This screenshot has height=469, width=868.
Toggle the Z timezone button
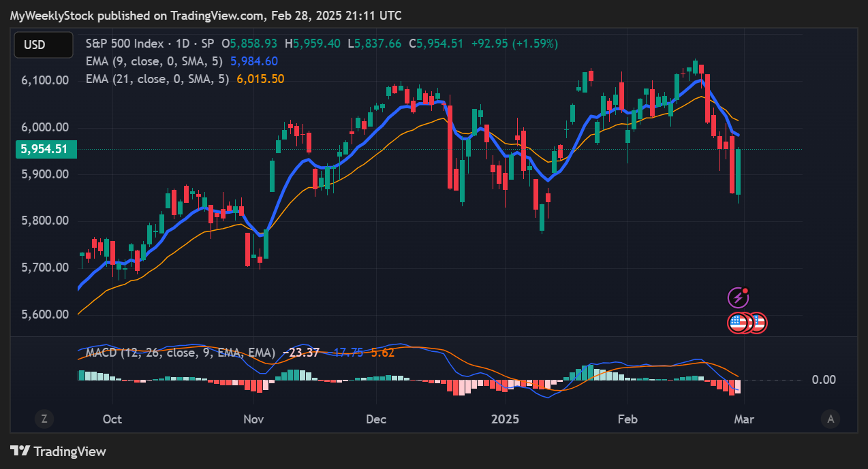pyautogui.click(x=44, y=419)
